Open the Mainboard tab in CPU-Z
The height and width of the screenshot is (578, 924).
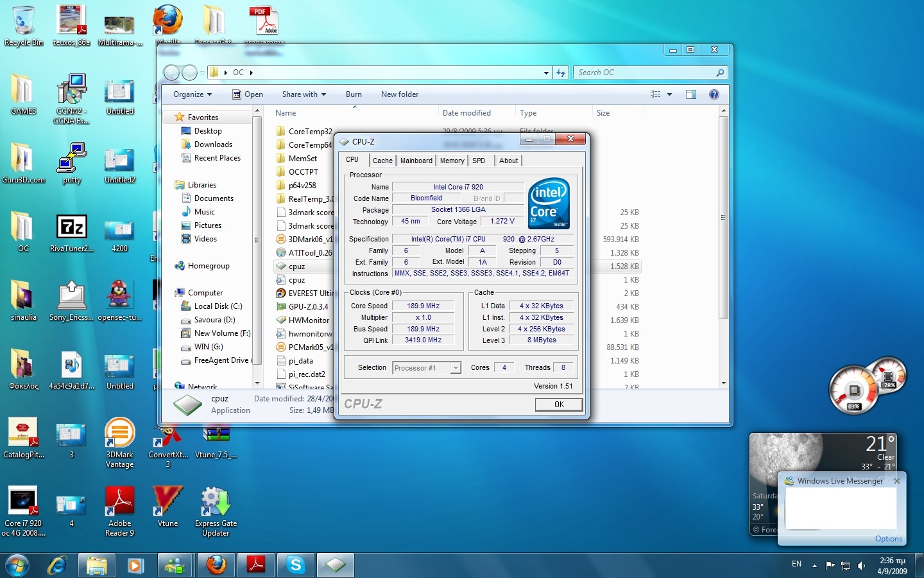[x=416, y=161]
